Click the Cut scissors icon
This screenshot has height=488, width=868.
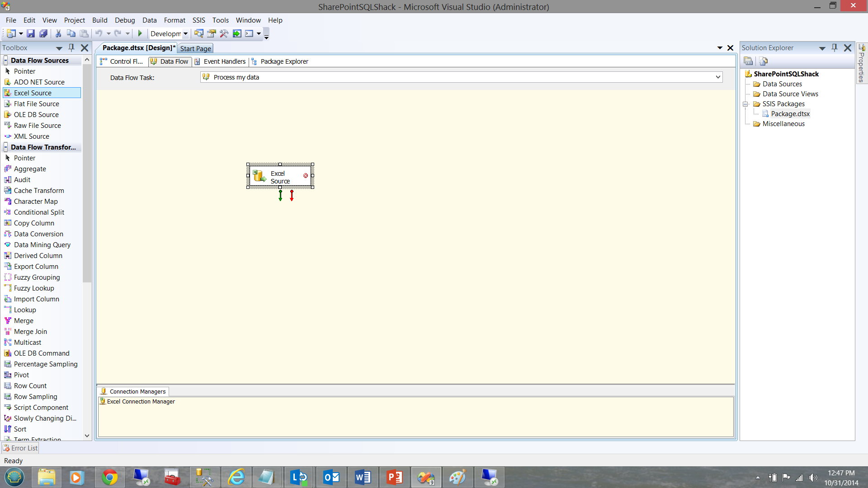(x=58, y=33)
